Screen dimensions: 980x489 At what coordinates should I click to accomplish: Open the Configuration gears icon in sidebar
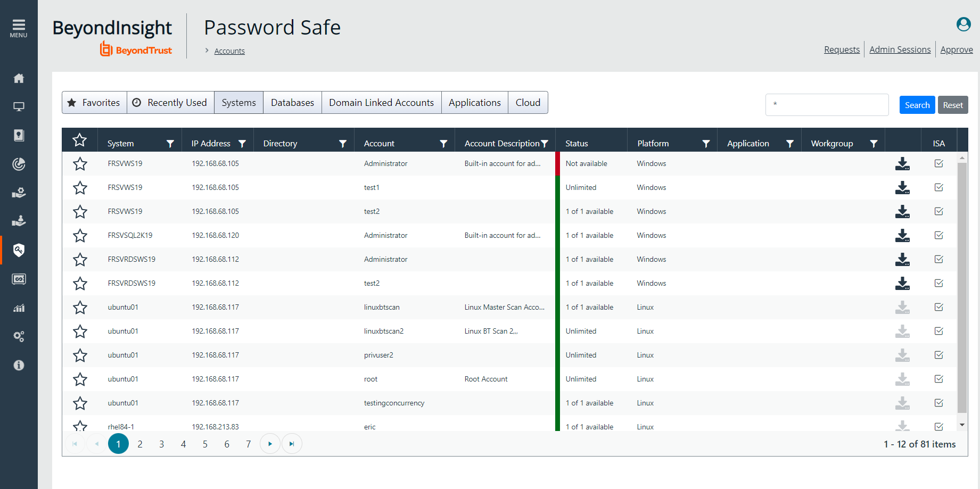coord(19,336)
